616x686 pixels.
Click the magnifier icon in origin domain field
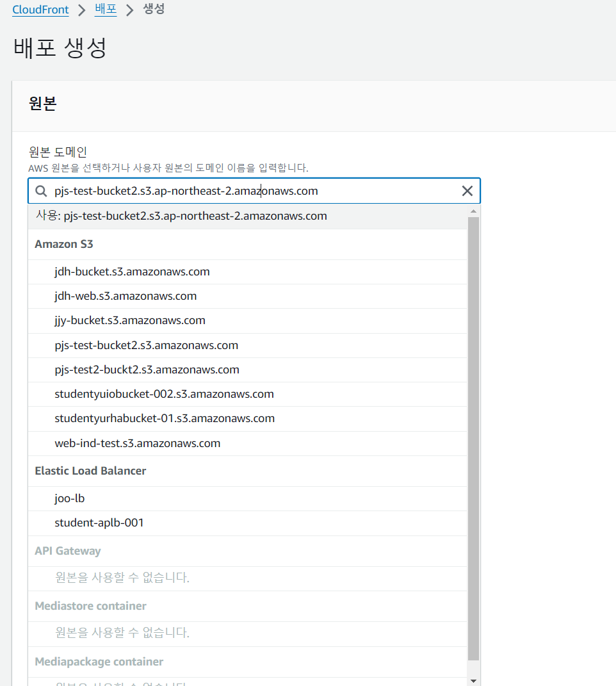tap(41, 191)
